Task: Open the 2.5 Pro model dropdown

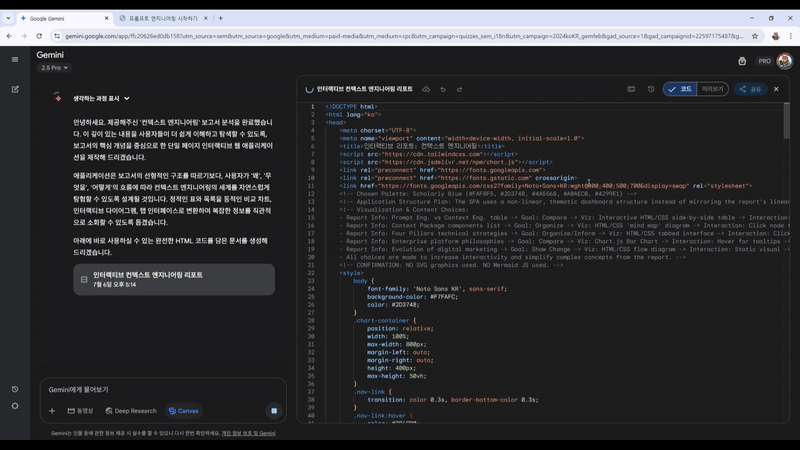Action: pos(54,68)
